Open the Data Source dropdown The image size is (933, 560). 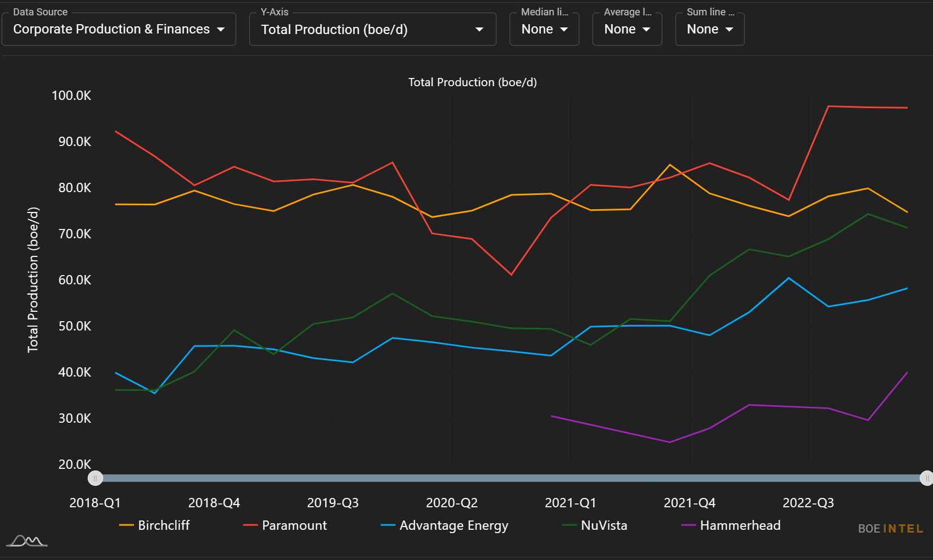pyautogui.click(x=119, y=29)
